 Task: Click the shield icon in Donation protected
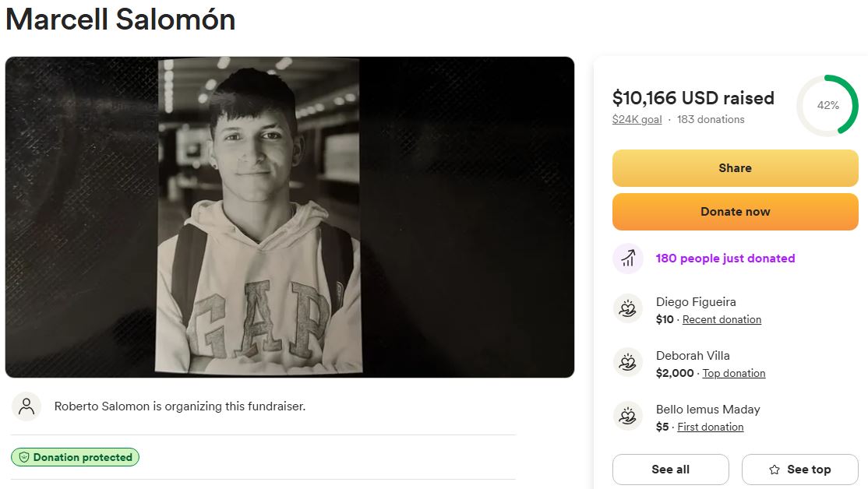click(x=23, y=458)
